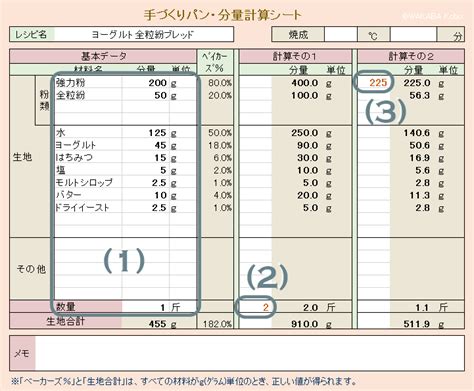Select the 基本データ section header
The width and height of the screenshot is (474, 391).
[x=103, y=56]
